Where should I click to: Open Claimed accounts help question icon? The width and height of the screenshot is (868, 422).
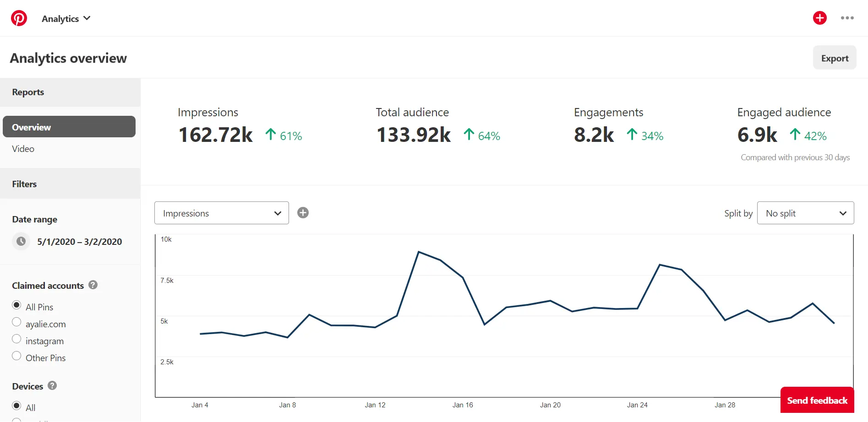[93, 285]
